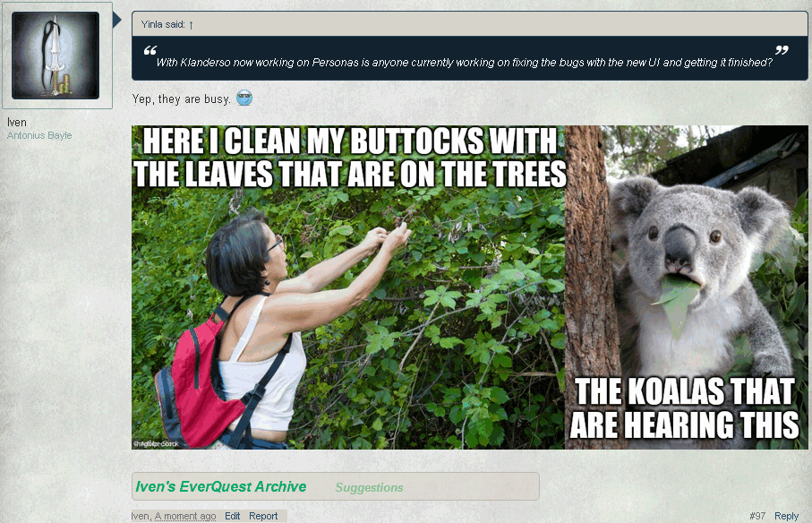812x523 pixels.
Task: Open Iven's profile from name under avatar
Action: [17, 122]
